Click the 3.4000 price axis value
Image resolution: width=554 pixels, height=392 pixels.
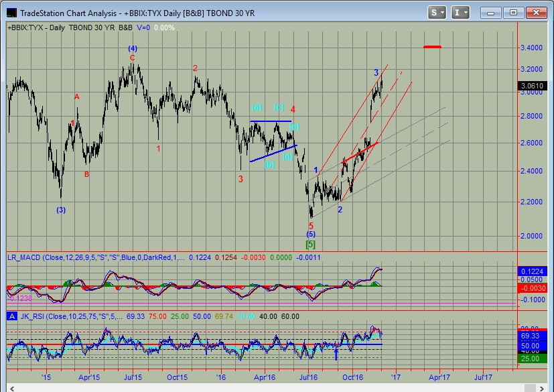[x=531, y=48]
